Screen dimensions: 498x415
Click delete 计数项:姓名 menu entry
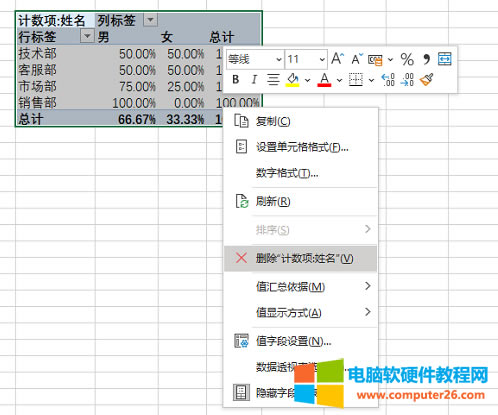point(300,259)
